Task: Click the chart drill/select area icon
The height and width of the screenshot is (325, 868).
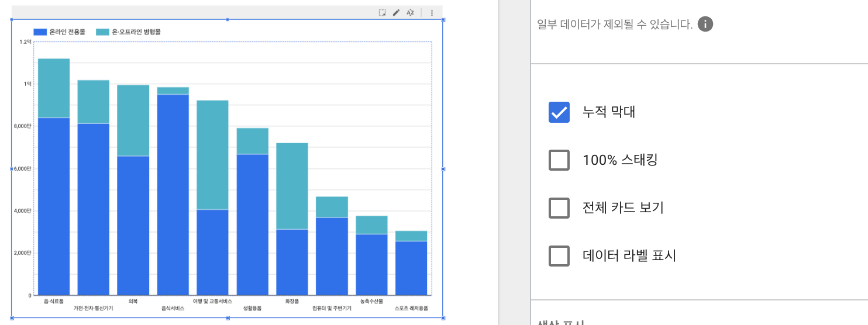Action: pos(382,12)
